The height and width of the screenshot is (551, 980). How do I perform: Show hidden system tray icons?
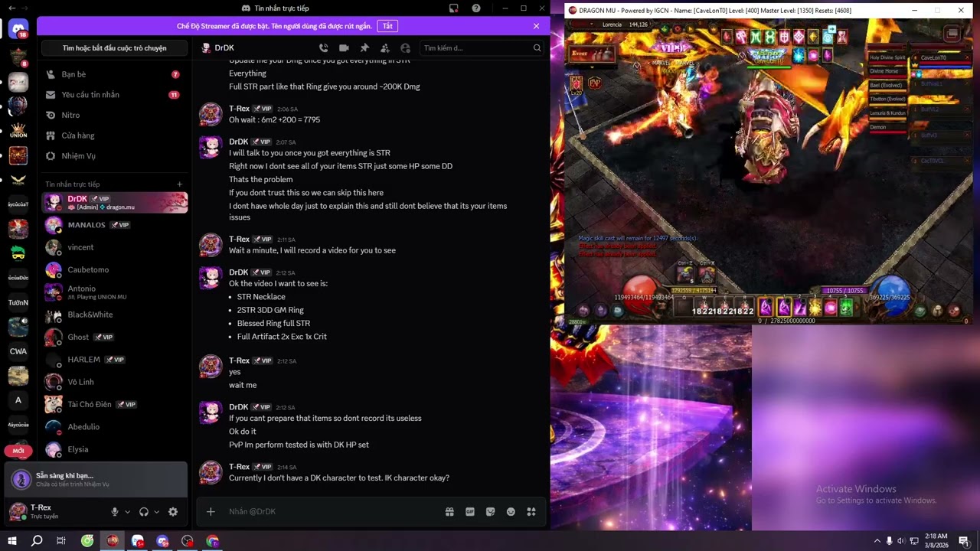tap(877, 541)
